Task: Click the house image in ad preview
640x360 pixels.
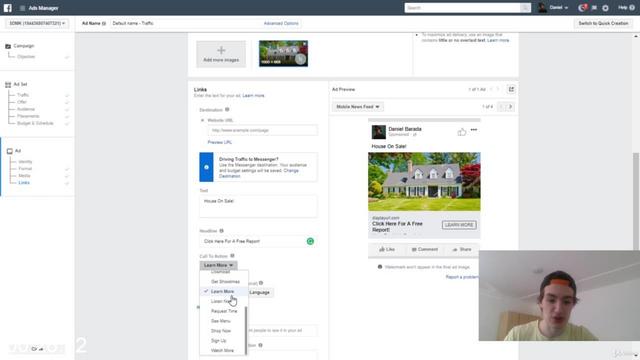Action: point(424,182)
